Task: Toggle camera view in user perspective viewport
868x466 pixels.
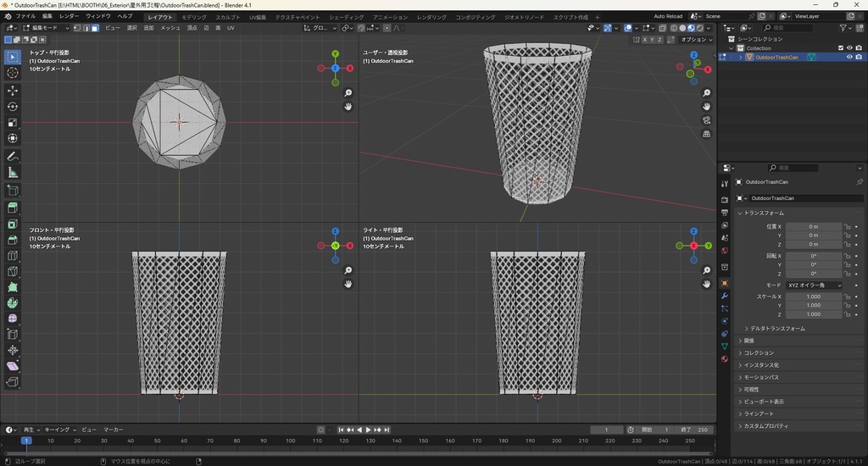Action: pyautogui.click(x=707, y=120)
